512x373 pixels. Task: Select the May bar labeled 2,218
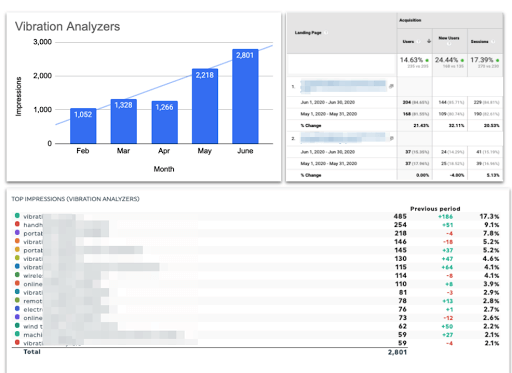[x=205, y=106]
